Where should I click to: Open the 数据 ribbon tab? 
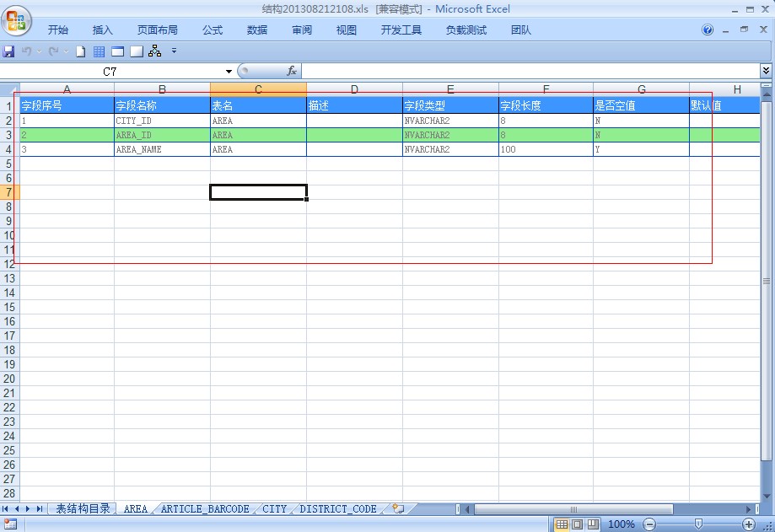click(x=257, y=30)
